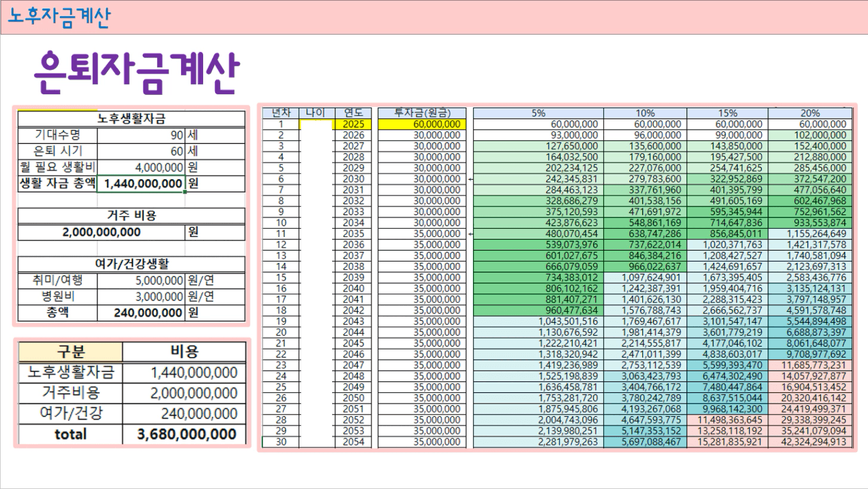Select the 기대수명 value cell showing 90
Image resolution: width=868 pixels, height=489 pixels.
pos(141,135)
